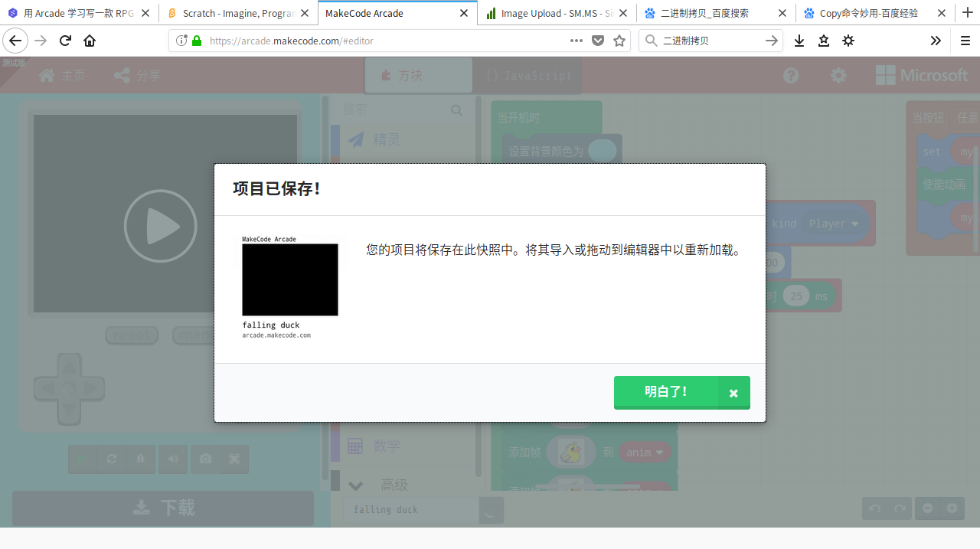Edit the 25 ms value
The image size is (980, 549).
[796, 296]
